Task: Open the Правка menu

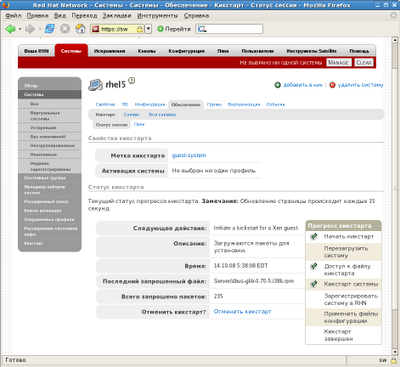Action: 37,16
